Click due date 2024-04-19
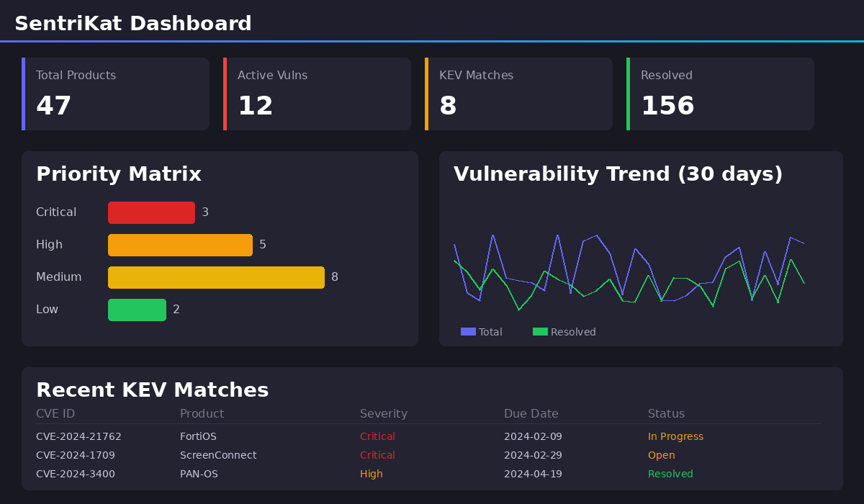The image size is (864, 504). point(533,474)
